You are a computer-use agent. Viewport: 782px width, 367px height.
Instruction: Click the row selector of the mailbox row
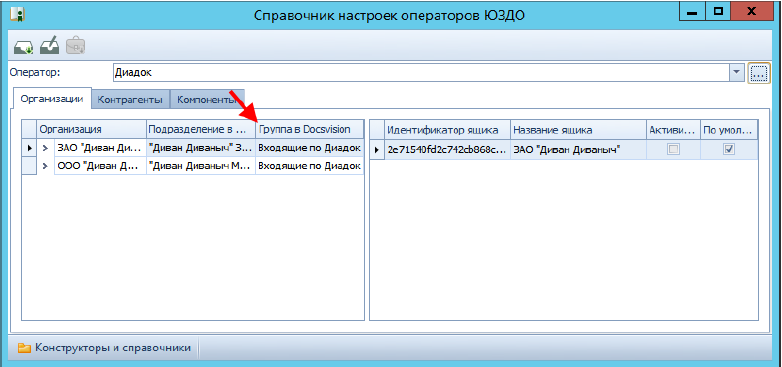pos(378,149)
